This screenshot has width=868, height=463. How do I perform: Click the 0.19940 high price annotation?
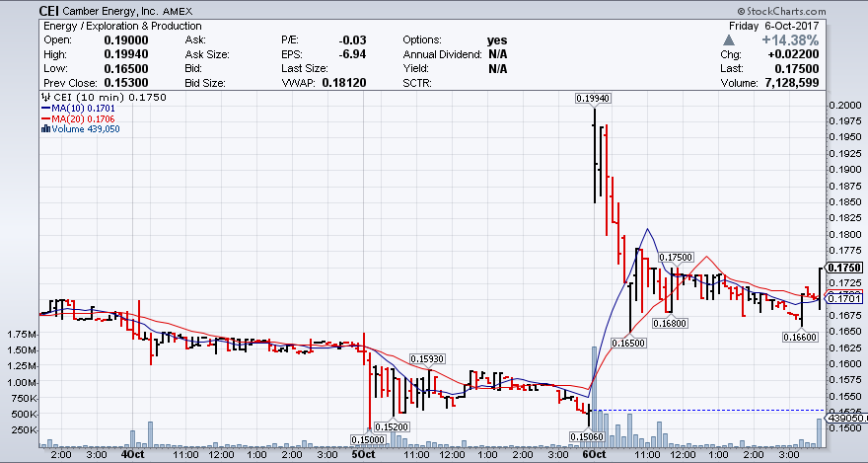click(594, 98)
